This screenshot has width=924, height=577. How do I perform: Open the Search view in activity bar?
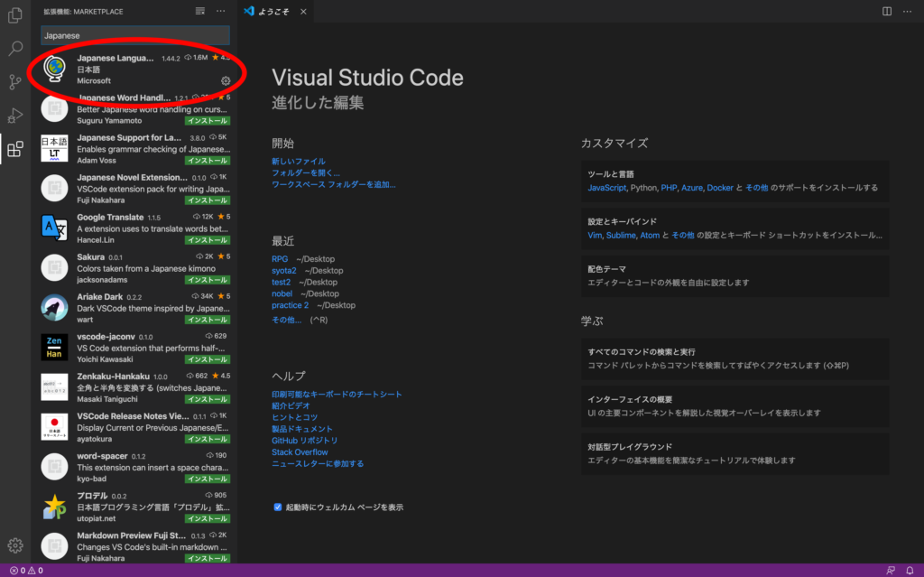pos(15,48)
